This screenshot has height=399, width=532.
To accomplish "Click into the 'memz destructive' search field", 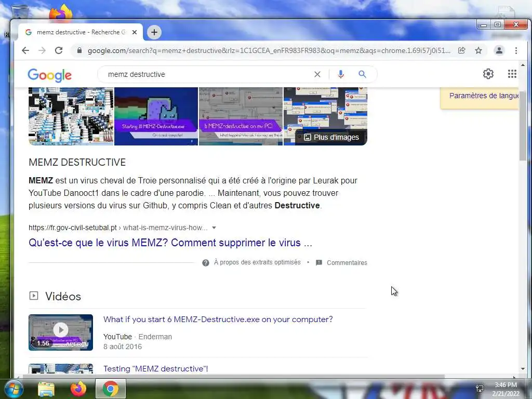I will point(204,74).
